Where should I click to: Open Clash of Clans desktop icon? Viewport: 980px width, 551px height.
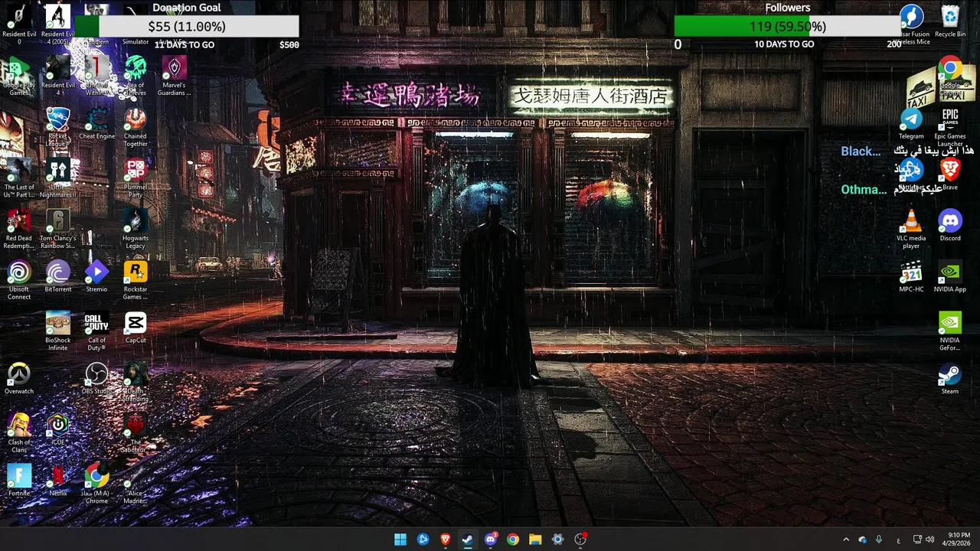coord(19,433)
